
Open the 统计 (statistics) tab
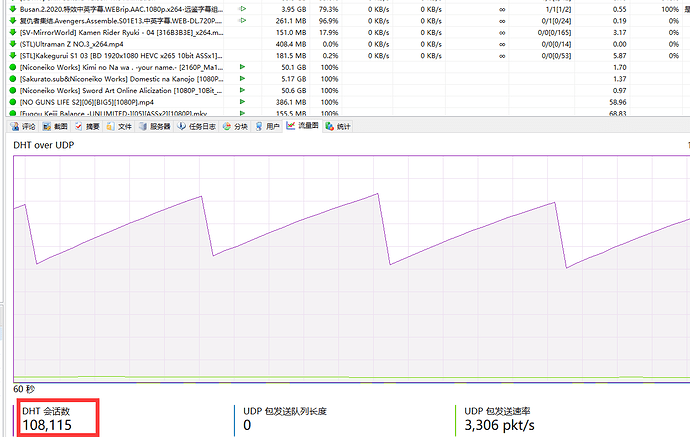338,126
